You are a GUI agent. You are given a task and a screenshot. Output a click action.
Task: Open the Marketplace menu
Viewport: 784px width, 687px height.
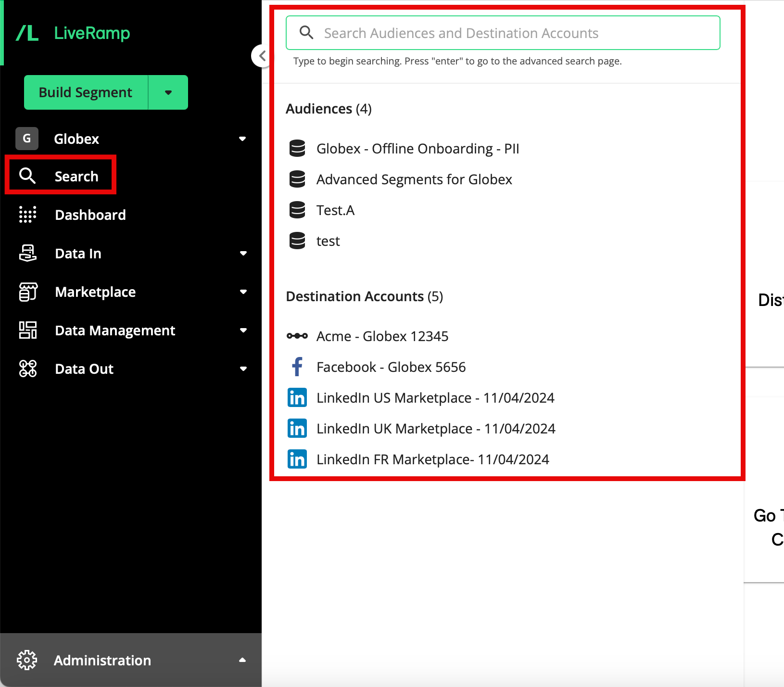tap(95, 292)
